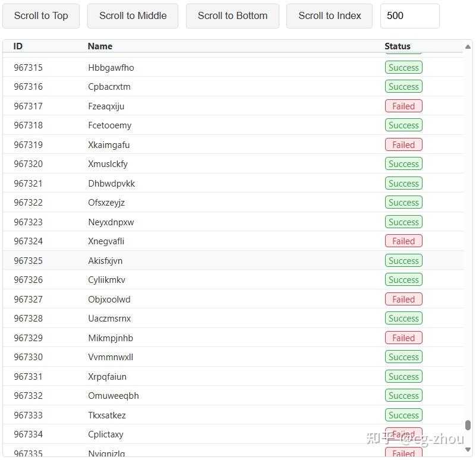
Task: Click the Failed status for Xnegvafli
Action: 404,241
